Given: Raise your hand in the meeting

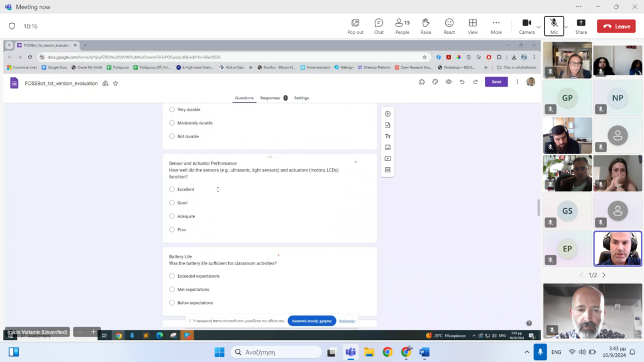Looking at the screenshot, I should click(x=426, y=26).
